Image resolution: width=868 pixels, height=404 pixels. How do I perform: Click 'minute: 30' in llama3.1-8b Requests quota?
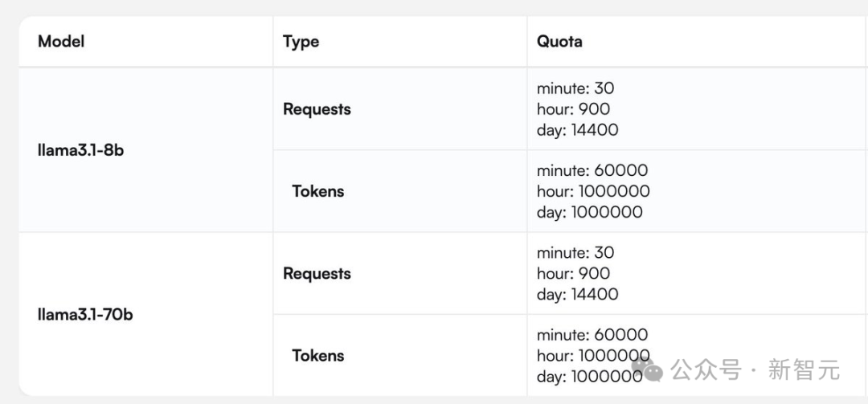(575, 88)
